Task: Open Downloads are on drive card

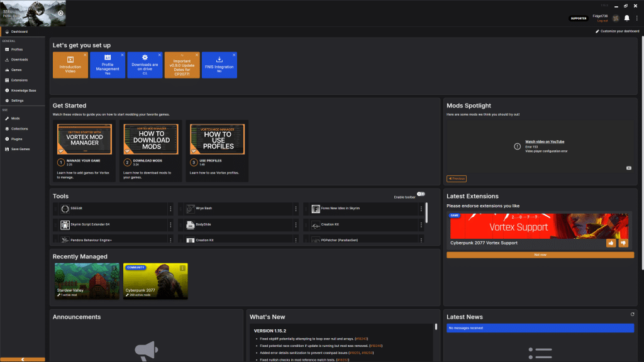Action: 145,65
